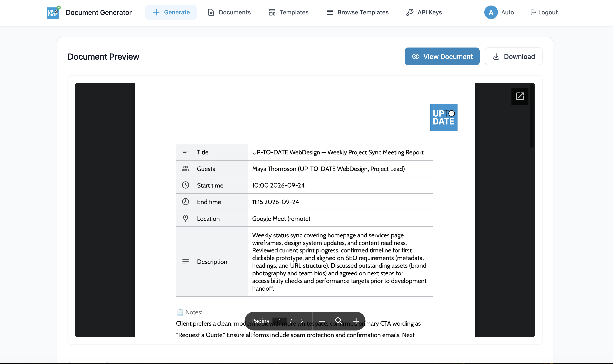Zoom out with the minus button
The height and width of the screenshot is (364, 613).
pos(322,321)
